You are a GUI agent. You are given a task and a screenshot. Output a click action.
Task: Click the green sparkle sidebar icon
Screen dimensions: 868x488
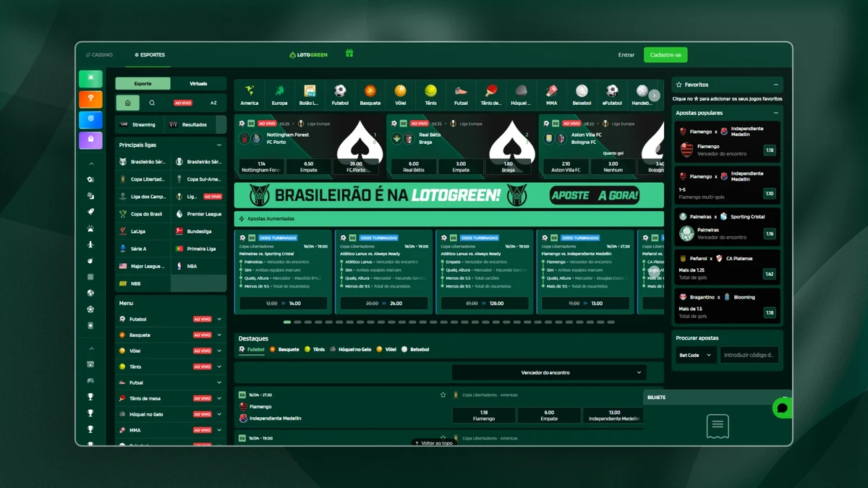pyautogui.click(x=90, y=78)
